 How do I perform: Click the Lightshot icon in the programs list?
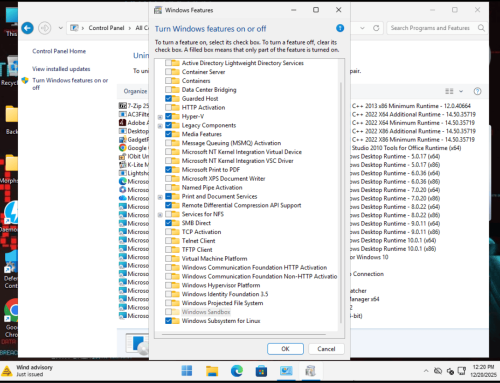click(123, 173)
